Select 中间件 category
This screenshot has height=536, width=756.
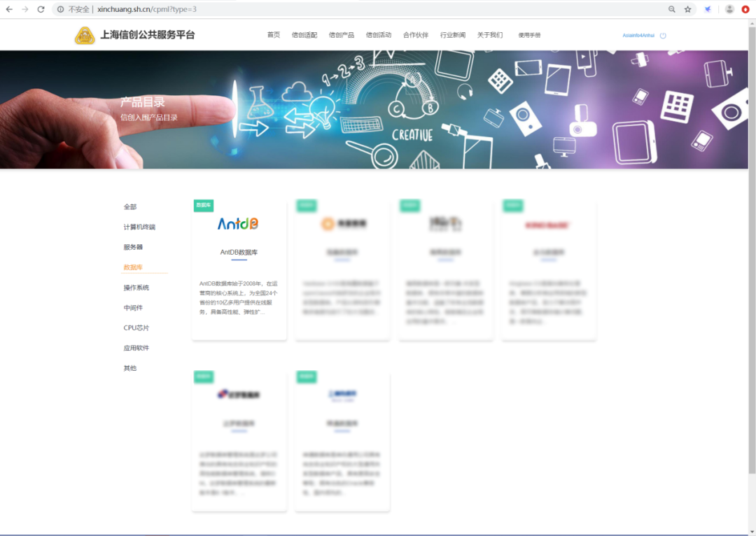pyautogui.click(x=133, y=307)
